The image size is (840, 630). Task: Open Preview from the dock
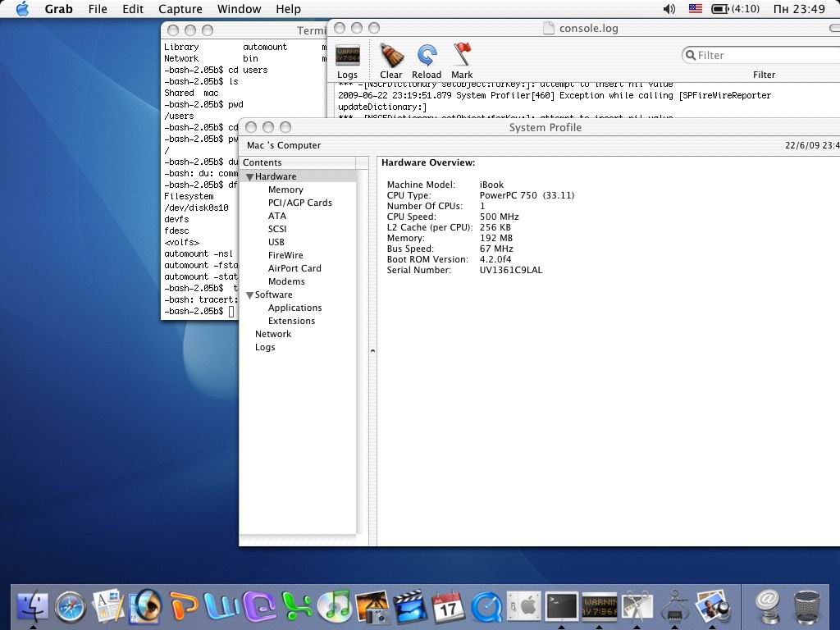tap(713, 606)
